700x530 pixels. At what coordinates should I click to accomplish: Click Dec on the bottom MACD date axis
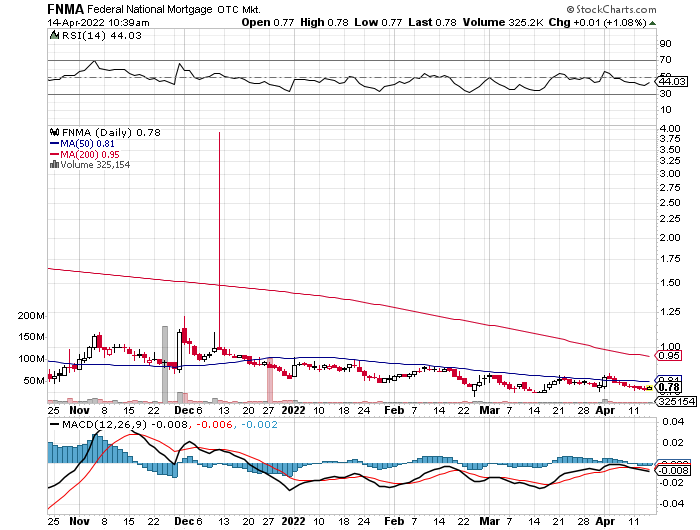point(184,521)
